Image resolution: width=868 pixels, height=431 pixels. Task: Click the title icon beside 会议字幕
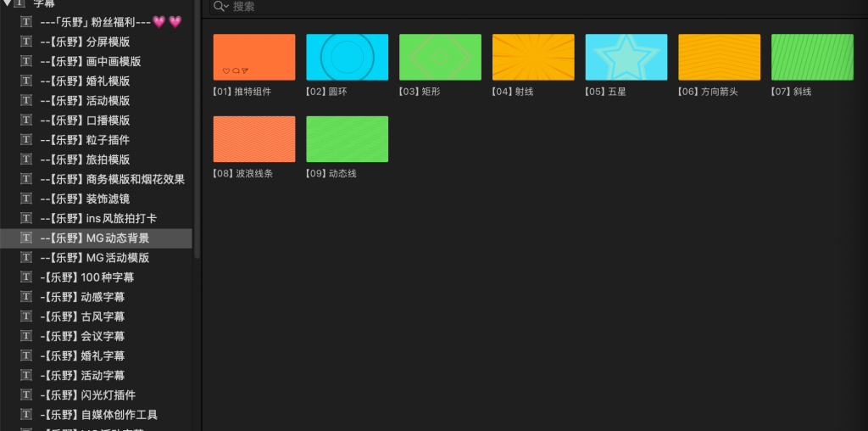coord(26,336)
